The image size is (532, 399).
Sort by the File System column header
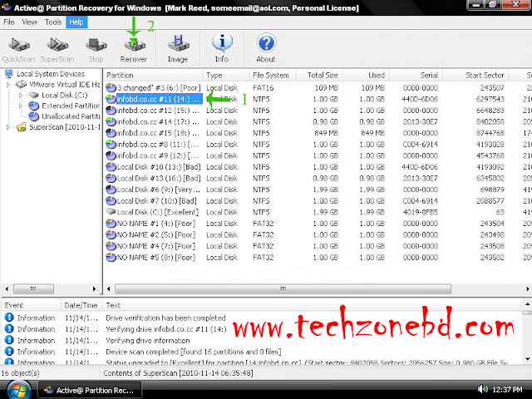(x=273, y=75)
